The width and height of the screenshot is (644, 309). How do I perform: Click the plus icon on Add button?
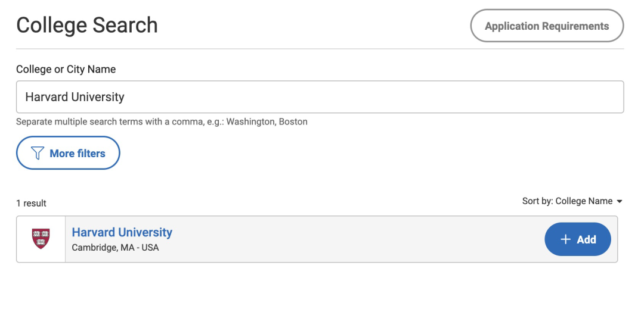pyautogui.click(x=565, y=239)
